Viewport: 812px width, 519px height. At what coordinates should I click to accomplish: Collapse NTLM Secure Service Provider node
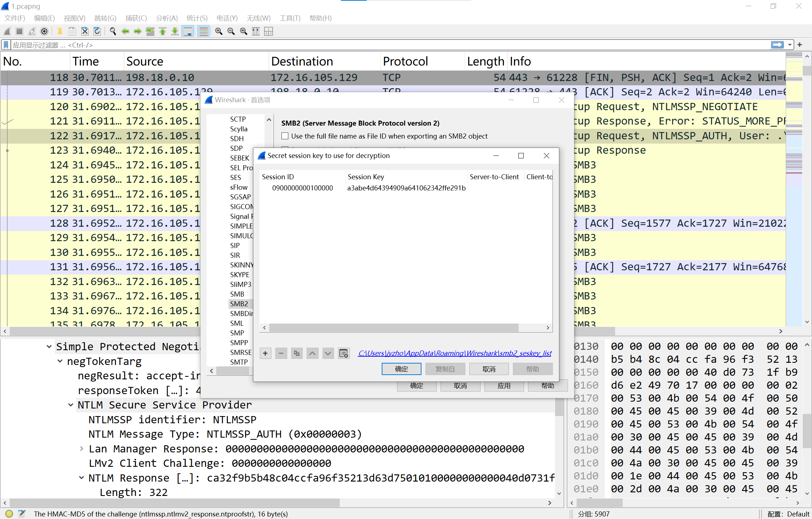(x=71, y=405)
